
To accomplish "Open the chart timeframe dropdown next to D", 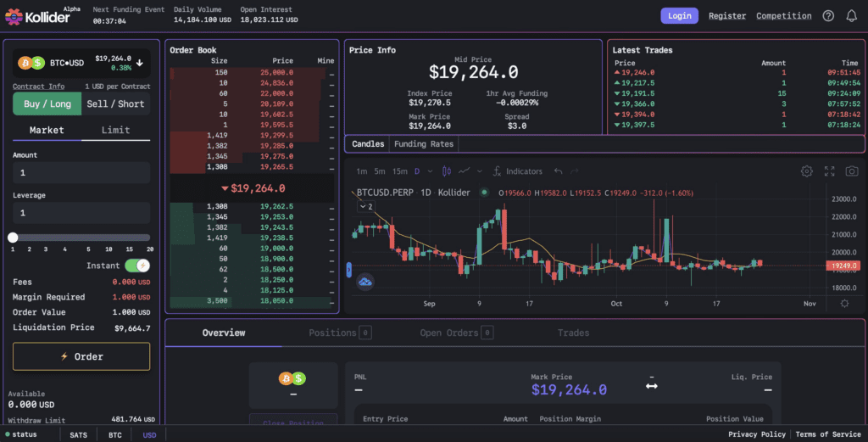I will [430, 171].
